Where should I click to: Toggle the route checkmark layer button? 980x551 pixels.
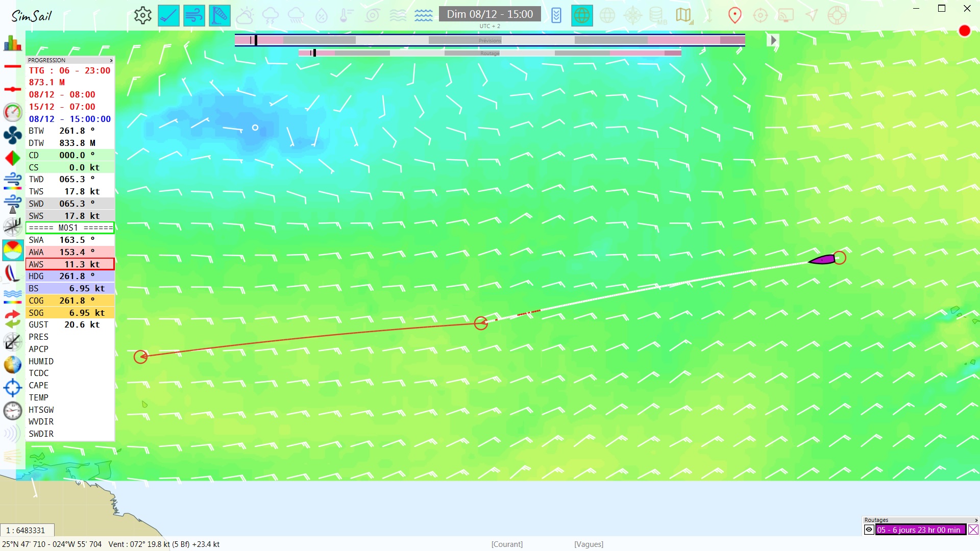[x=168, y=15]
